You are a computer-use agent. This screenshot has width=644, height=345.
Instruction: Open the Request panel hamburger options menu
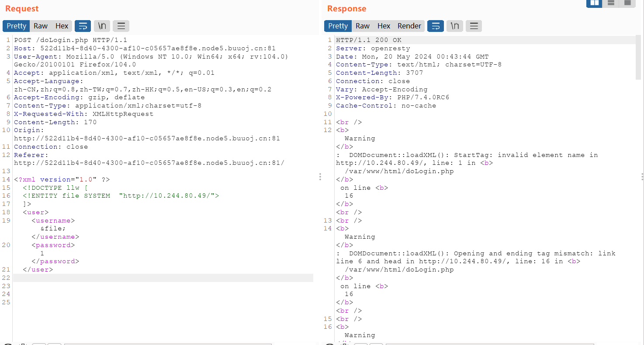[x=121, y=26]
